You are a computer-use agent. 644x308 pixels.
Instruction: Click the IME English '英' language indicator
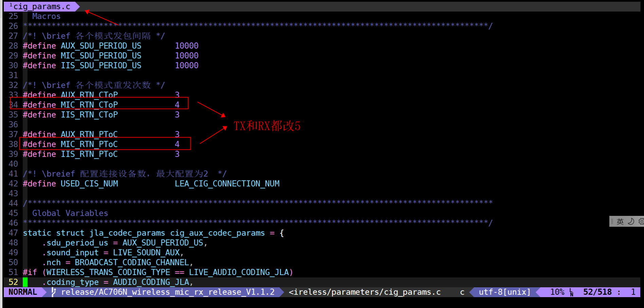[620, 222]
